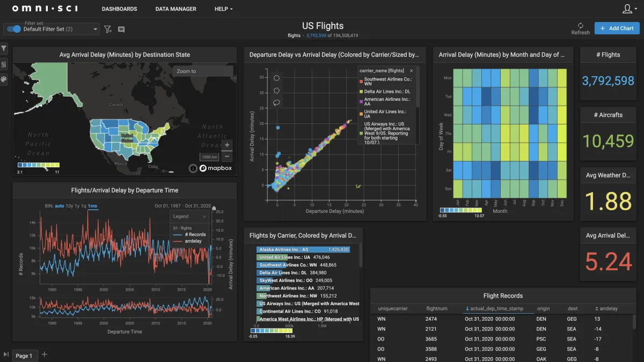Open the color palette sidebar icon
644x362 pixels.
coord(4,79)
